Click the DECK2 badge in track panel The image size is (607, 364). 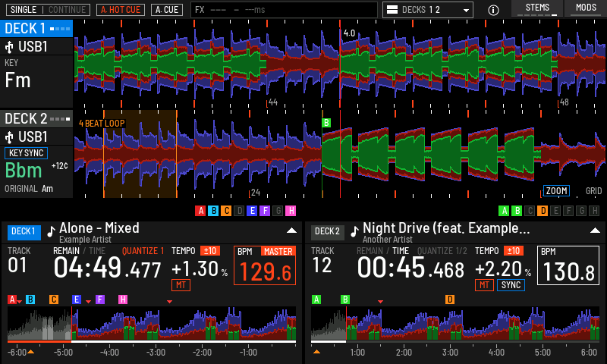(328, 232)
